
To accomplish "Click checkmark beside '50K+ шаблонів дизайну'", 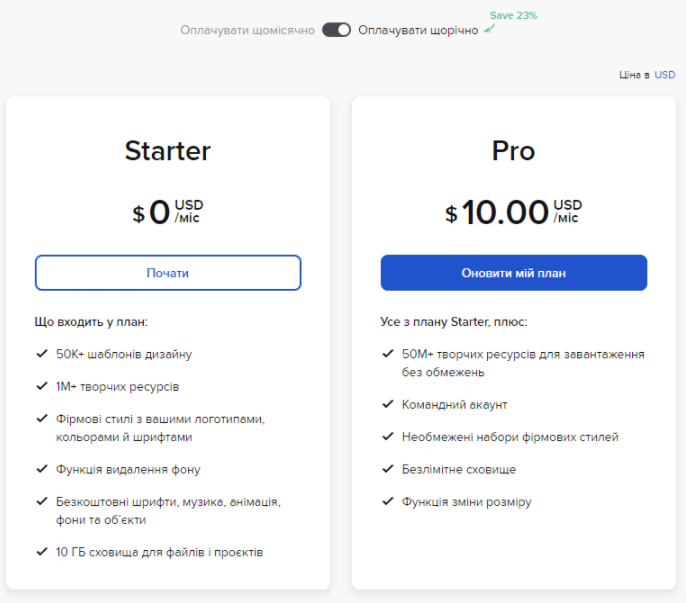I will [x=42, y=354].
